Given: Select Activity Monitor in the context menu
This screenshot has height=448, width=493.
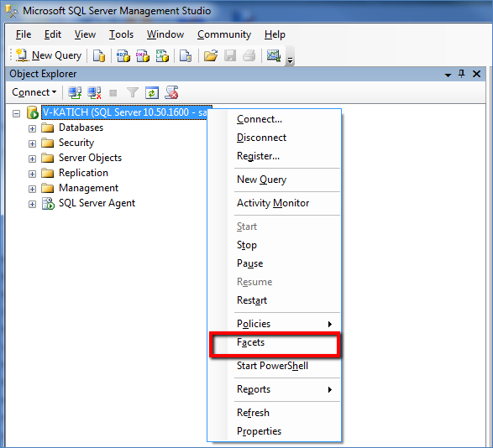Looking at the screenshot, I should [x=273, y=203].
